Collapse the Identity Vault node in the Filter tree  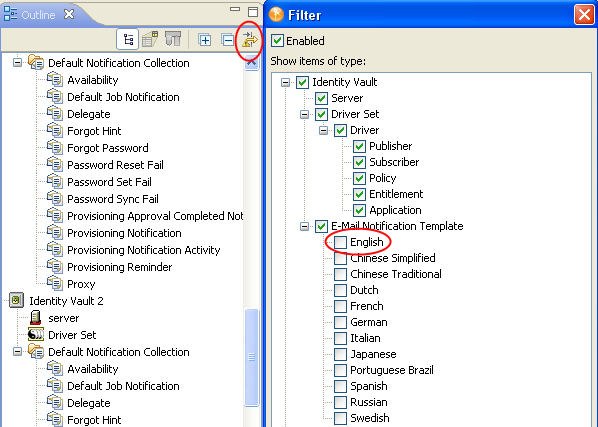click(x=285, y=82)
